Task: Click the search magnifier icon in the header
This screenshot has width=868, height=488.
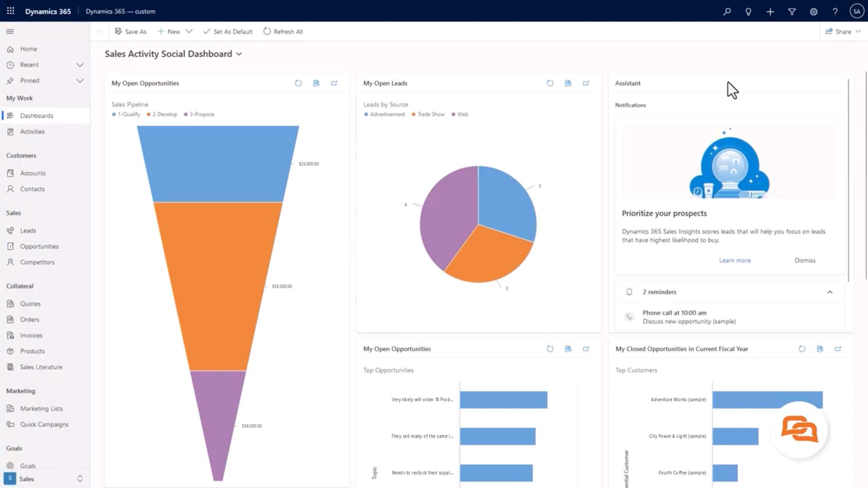Action: tap(727, 12)
